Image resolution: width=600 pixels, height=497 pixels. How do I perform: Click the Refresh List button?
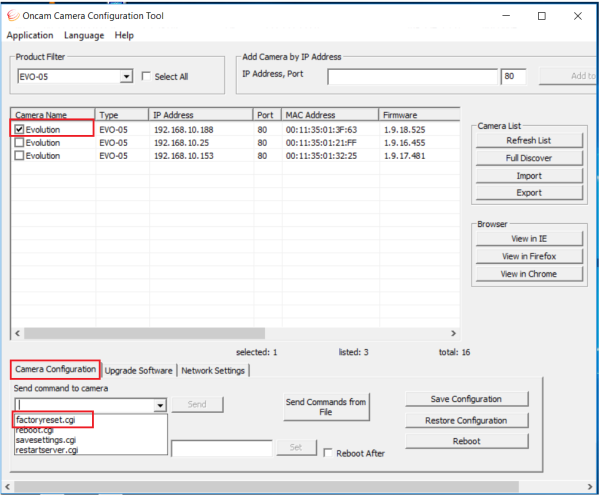pyautogui.click(x=529, y=140)
